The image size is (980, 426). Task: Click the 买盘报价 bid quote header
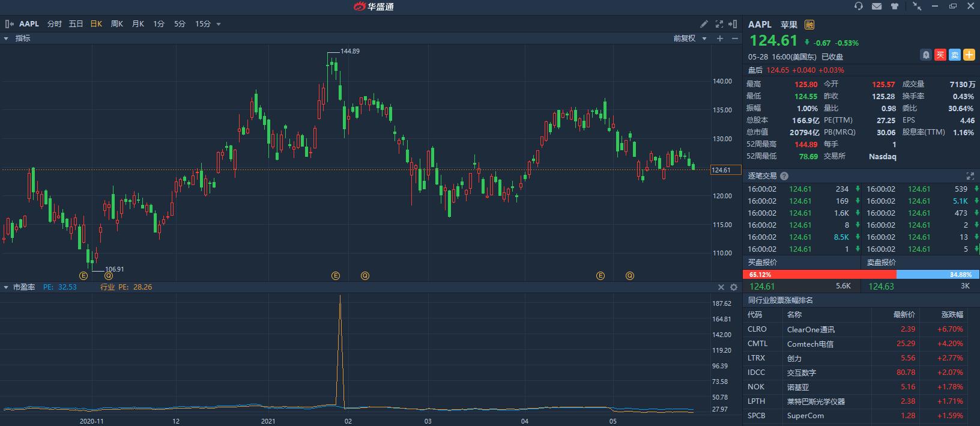(x=763, y=263)
